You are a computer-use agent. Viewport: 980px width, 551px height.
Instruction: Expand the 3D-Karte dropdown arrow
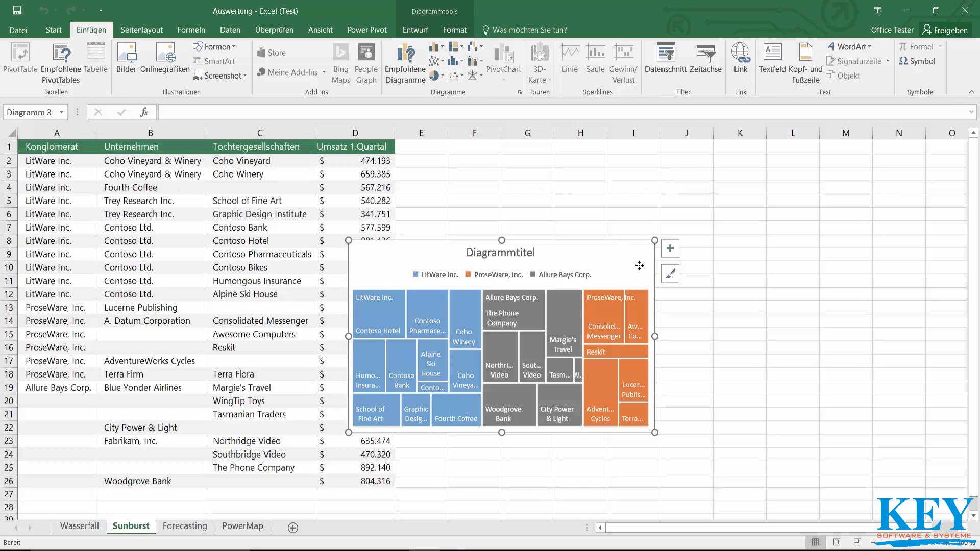click(551, 80)
